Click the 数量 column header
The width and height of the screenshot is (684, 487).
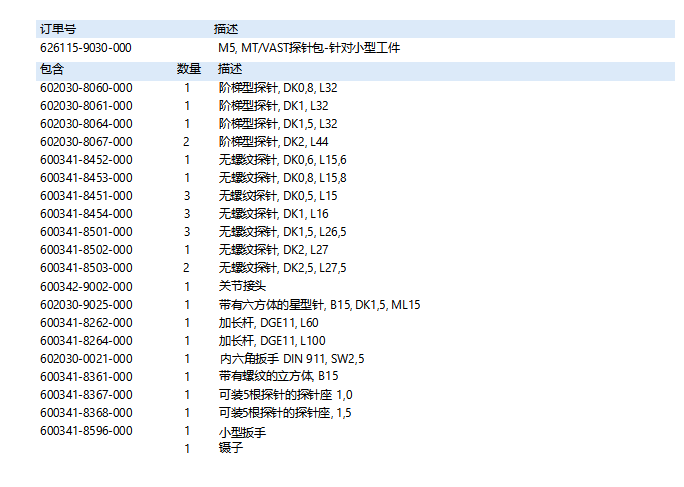(x=189, y=69)
